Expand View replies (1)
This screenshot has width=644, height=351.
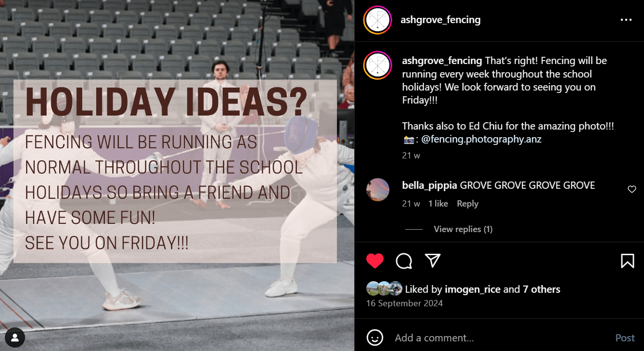(x=463, y=229)
